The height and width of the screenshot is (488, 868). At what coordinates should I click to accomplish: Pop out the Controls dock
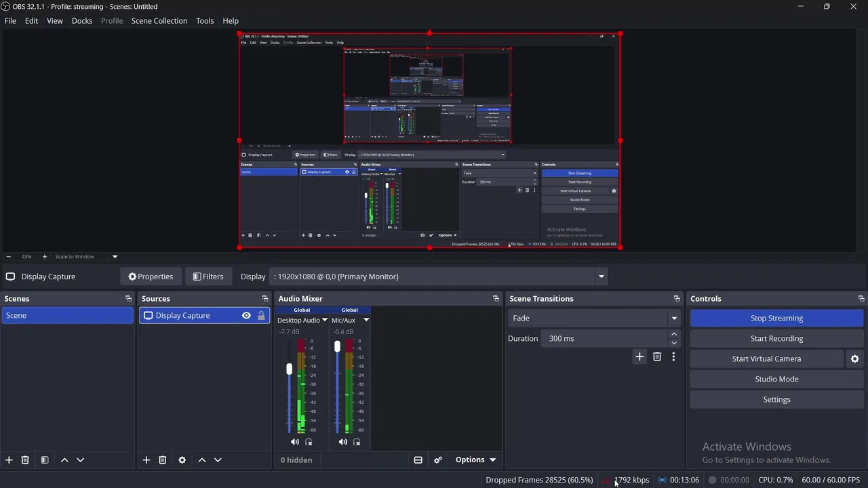pos(861,299)
